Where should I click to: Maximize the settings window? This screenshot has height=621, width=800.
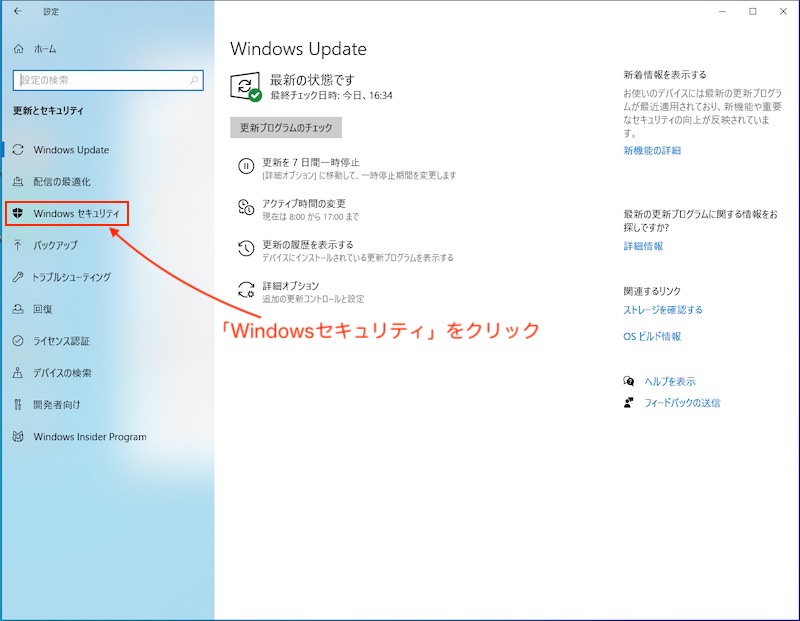[x=753, y=11]
